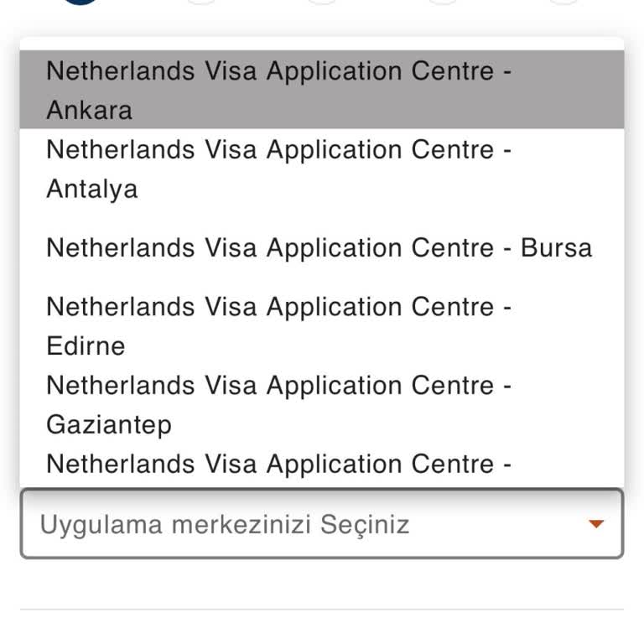This screenshot has width=644, height=644.
Task: Click the orange dropdown arrow icon
Action: click(x=596, y=524)
